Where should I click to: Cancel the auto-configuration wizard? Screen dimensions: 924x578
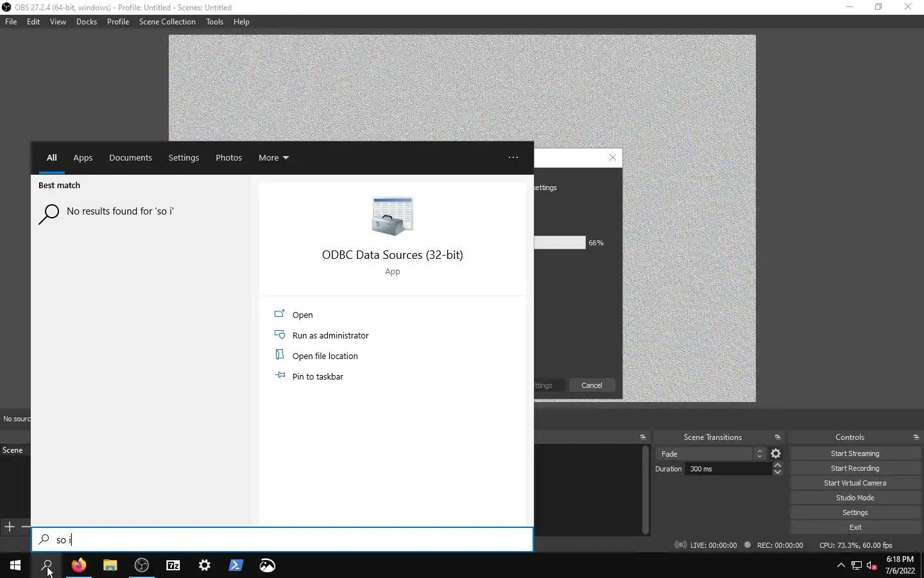(x=592, y=385)
